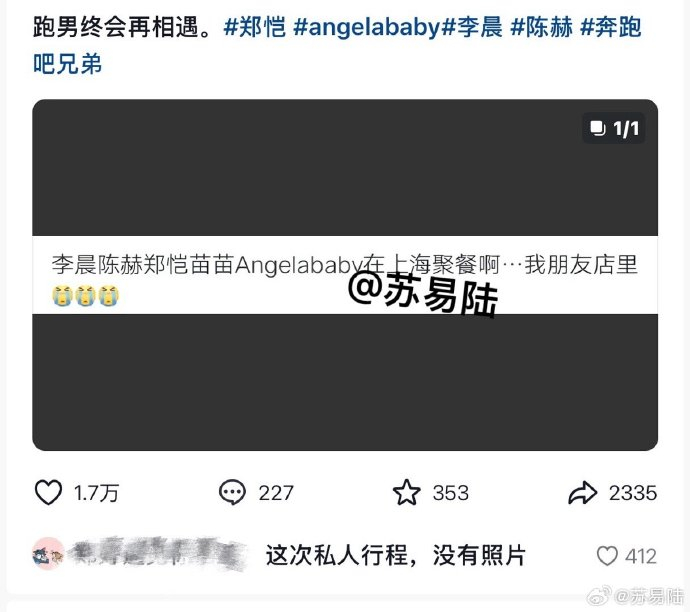Open the #郑恺 hashtag
Viewport: 690px width, 612px height.
point(254,27)
